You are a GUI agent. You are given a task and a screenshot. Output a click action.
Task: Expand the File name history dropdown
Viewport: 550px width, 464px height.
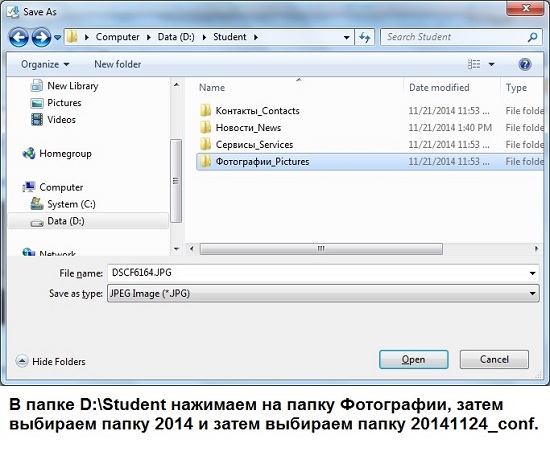click(532, 273)
